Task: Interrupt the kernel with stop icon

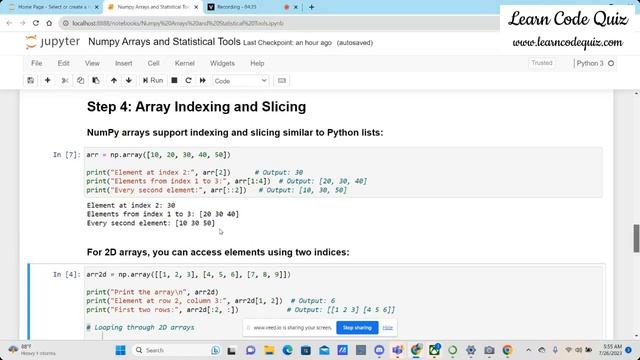Action: point(174,81)
